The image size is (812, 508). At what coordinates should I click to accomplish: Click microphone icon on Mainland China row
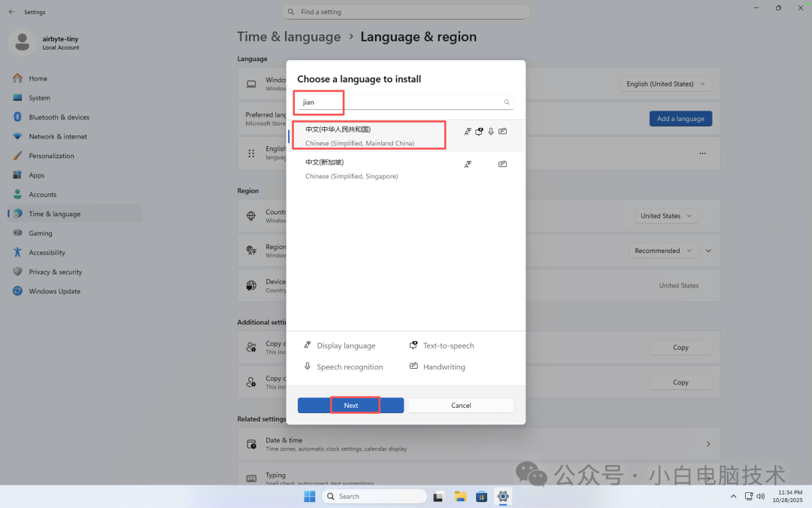(491, 132)
